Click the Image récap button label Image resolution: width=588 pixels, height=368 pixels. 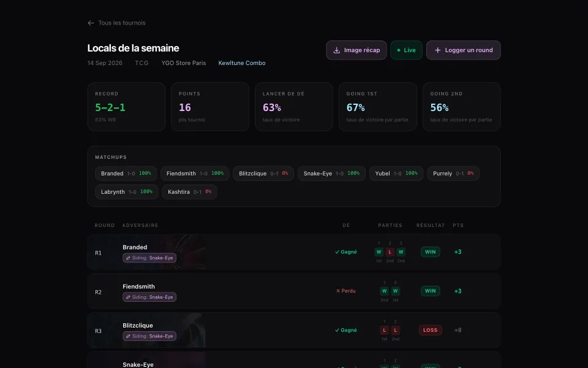point(362,50)
